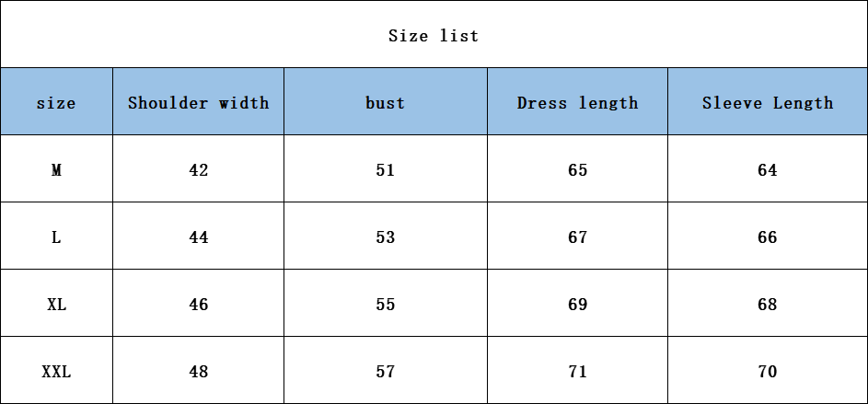This screenshot has height=404, width=868.
Task: Select the cell showing 71
Action: (577, 371)
